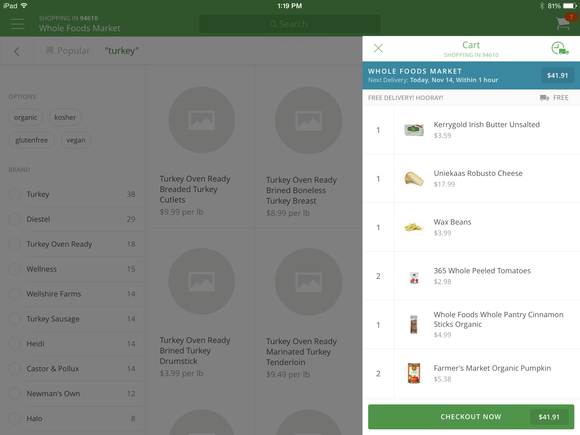Click the Search field
Screen dimensions: 580x435
click(x=290, y=24)
